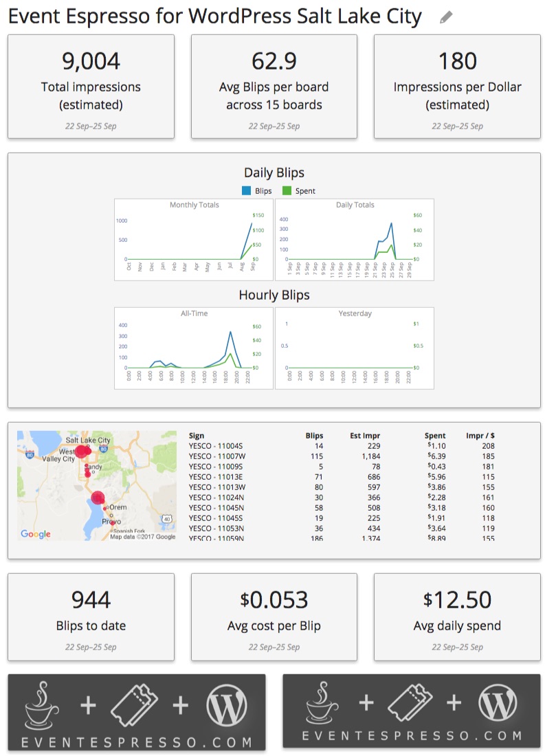Image resolution: width=545 pixels, height=756 pixels.
Task: Click the $5.96 spent value
Action: point(436,477)
